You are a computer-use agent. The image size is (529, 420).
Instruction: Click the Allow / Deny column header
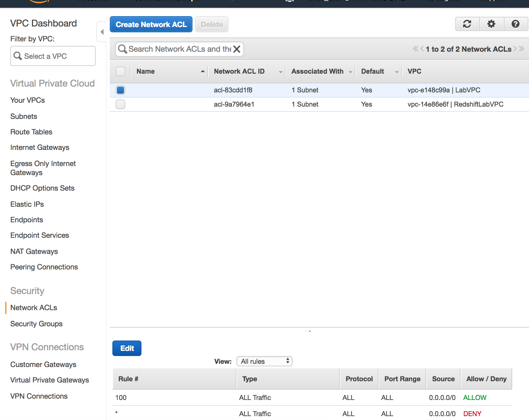pyautogui.click(x=486, y=379)
